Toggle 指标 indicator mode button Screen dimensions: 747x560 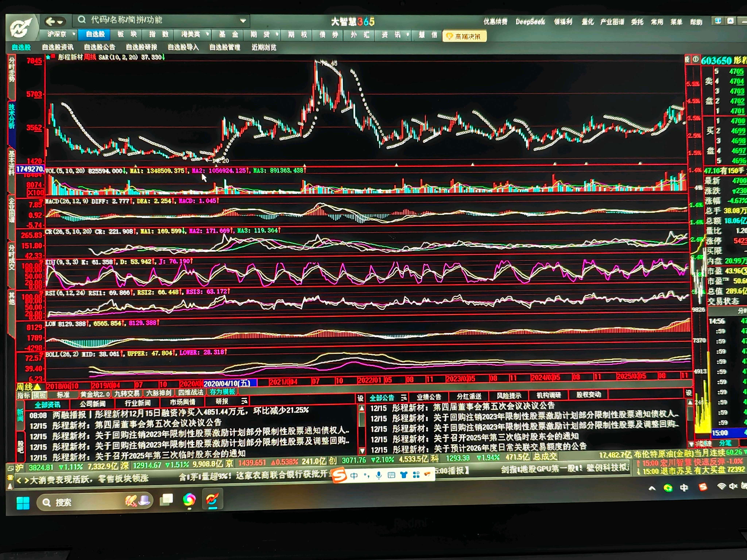point(24,395)
